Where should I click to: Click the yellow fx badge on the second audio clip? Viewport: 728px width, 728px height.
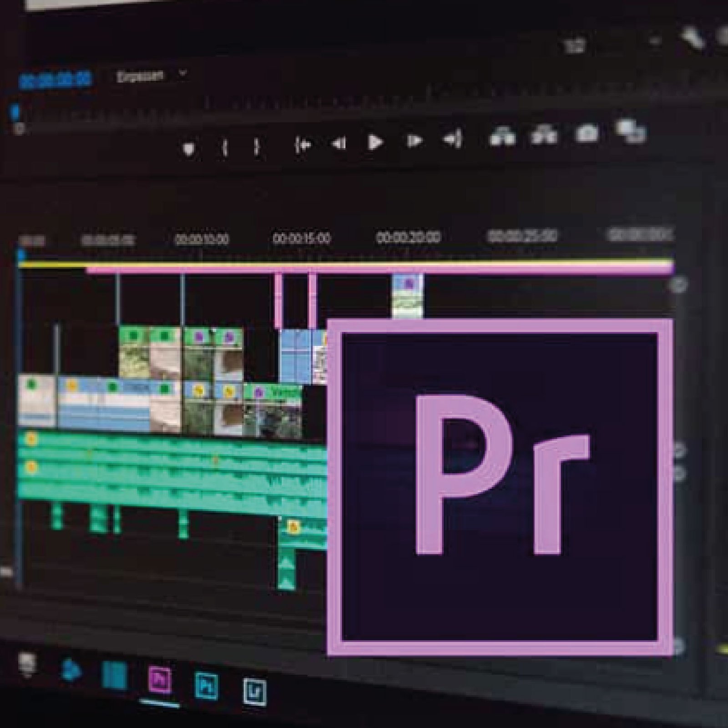[31, 467]
